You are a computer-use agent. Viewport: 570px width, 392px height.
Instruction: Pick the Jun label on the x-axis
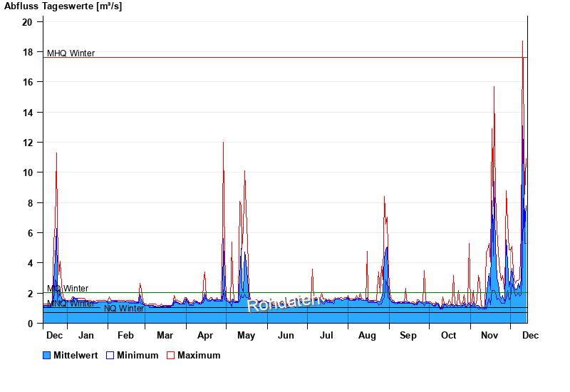pos(286,335)
